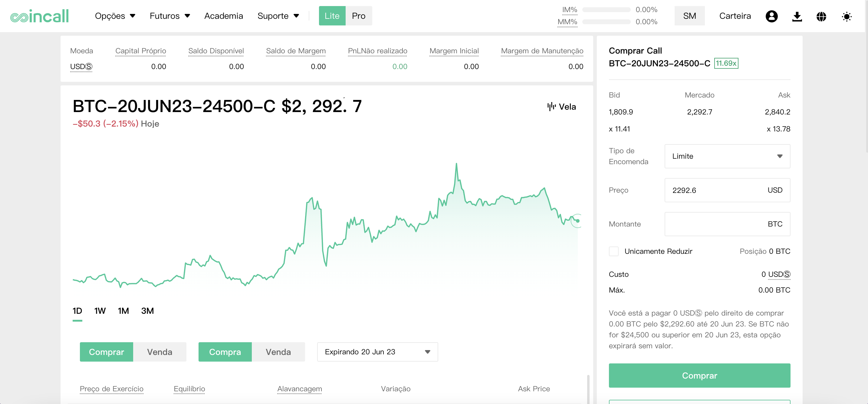Click the MM% progress bar
868x404 pixels.
pos(606,22)
